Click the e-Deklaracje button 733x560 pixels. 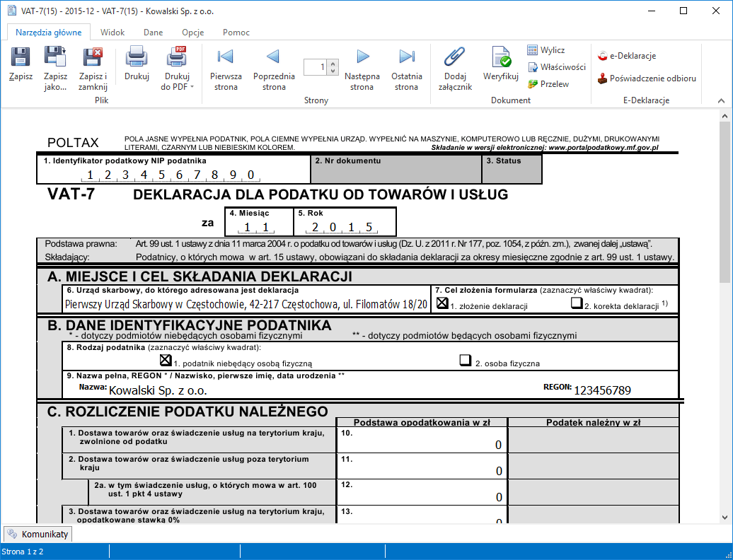pyautogui.click(x=626, y=56)
